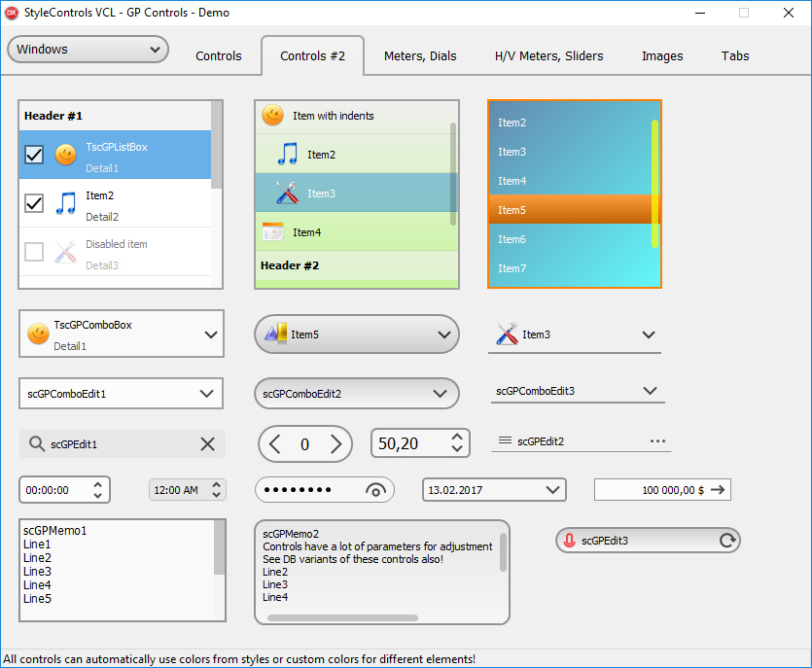Click the music note icon in green list Item2

click(288, 154)
